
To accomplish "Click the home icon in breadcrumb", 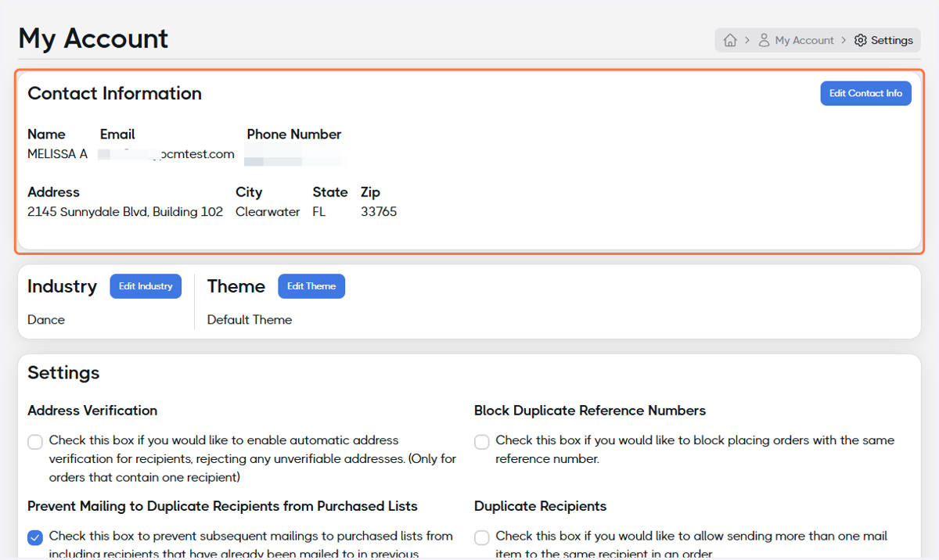I will coord(730,40).
